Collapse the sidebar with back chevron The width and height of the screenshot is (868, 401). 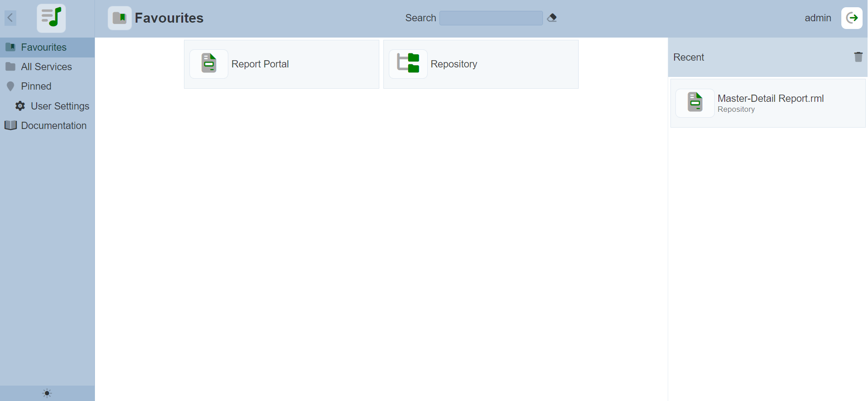[10, 18]
